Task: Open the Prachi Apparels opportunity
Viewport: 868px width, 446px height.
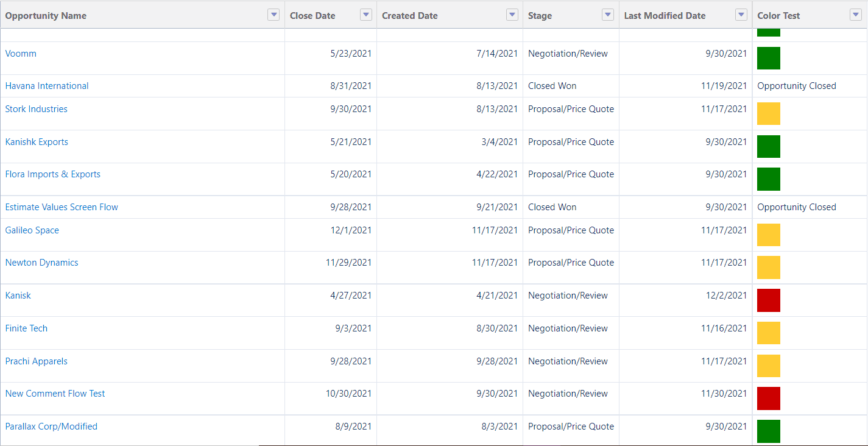Action: [x=37, y=361]
